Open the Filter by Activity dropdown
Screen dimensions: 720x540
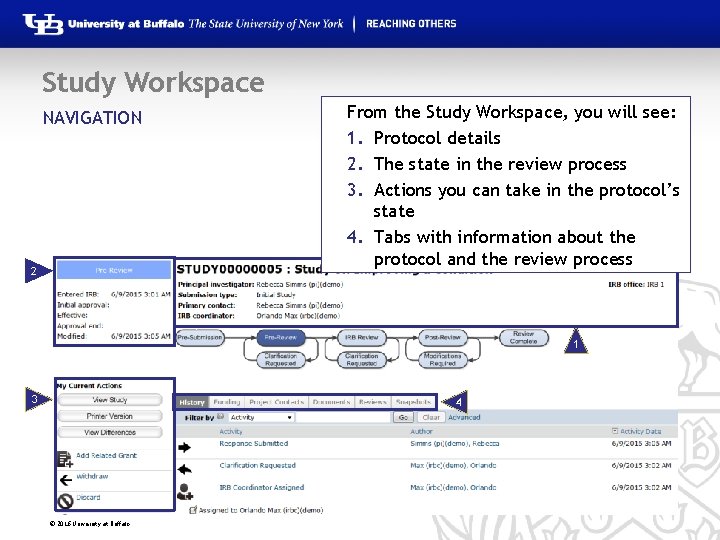coord(261,417)
